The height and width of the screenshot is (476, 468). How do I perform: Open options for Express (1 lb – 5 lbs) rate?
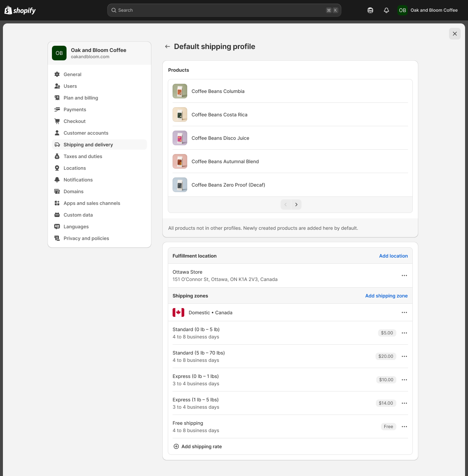(x=404, y=403)
